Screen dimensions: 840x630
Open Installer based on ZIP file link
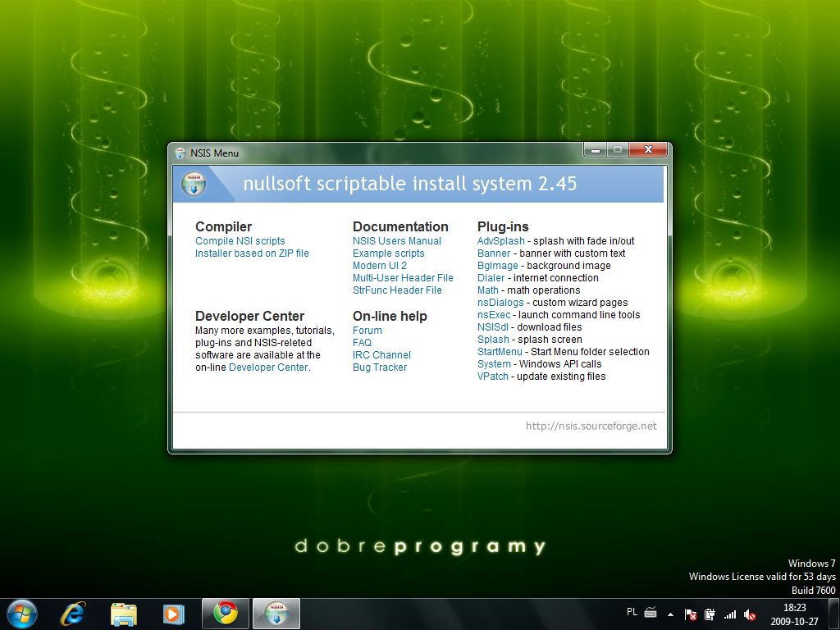coord(252,253)
